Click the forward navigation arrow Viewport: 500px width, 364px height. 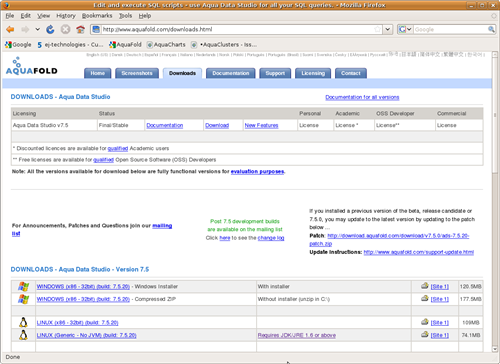25,29
